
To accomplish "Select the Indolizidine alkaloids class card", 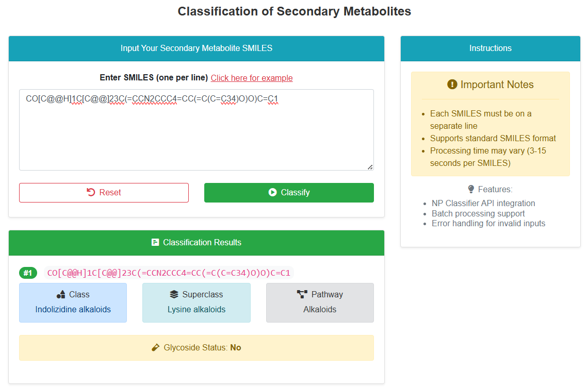I will click(x=73, y=302).
